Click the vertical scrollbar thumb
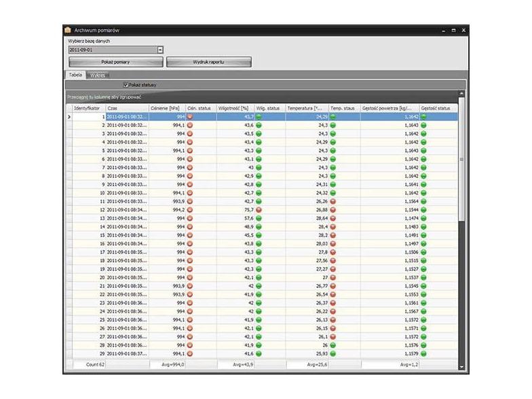This screenshot has height=399, width=532. [x=461, y=159]
